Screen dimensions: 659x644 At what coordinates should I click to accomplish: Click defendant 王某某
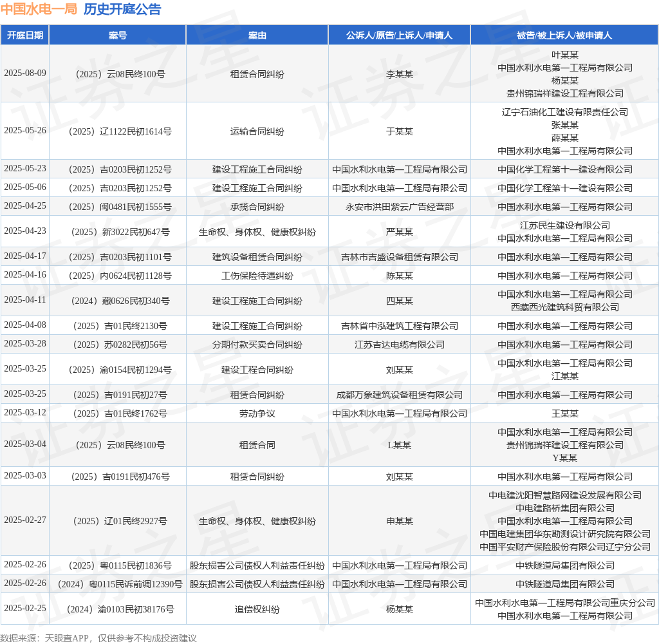pos(564,414)
